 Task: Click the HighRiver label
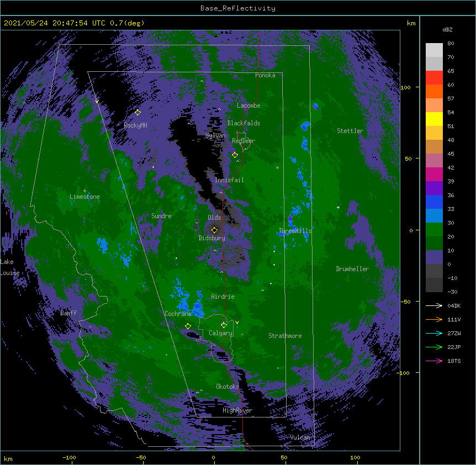(237, 410)
